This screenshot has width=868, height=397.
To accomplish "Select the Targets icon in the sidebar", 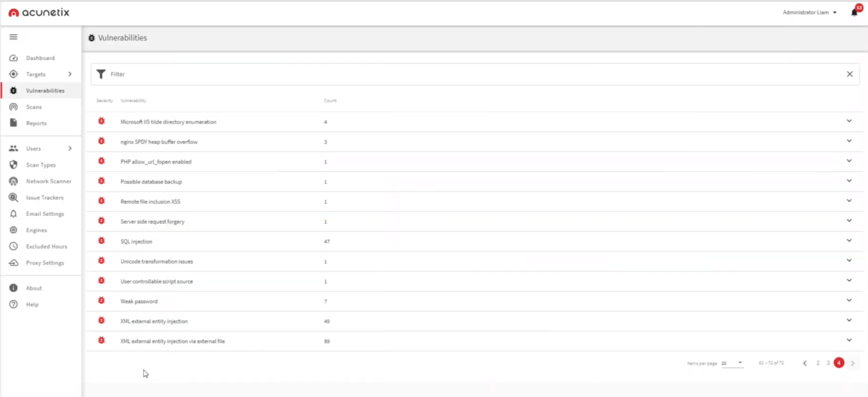I will click(14, 74).
